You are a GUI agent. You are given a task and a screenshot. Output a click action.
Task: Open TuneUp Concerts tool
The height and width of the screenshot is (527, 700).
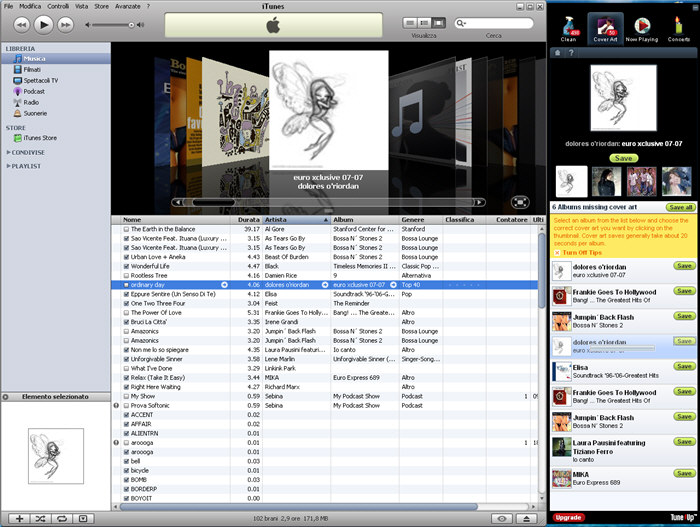point(679,29)
